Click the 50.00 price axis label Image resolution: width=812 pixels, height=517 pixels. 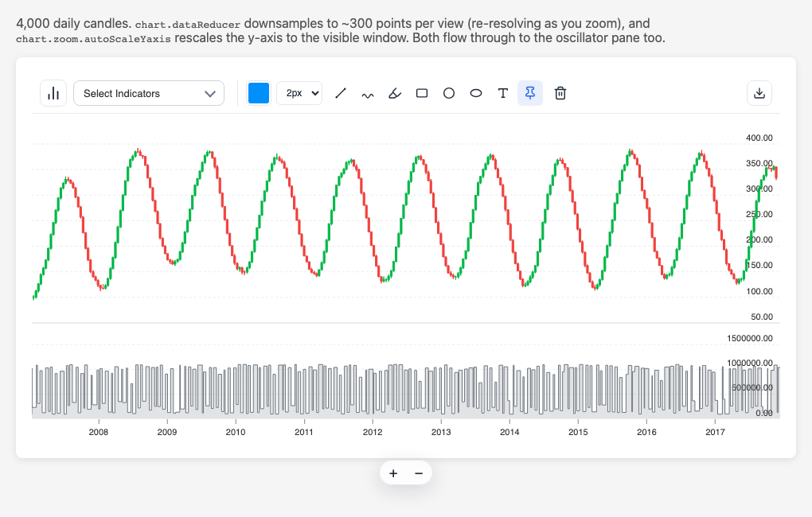[762, 317]
